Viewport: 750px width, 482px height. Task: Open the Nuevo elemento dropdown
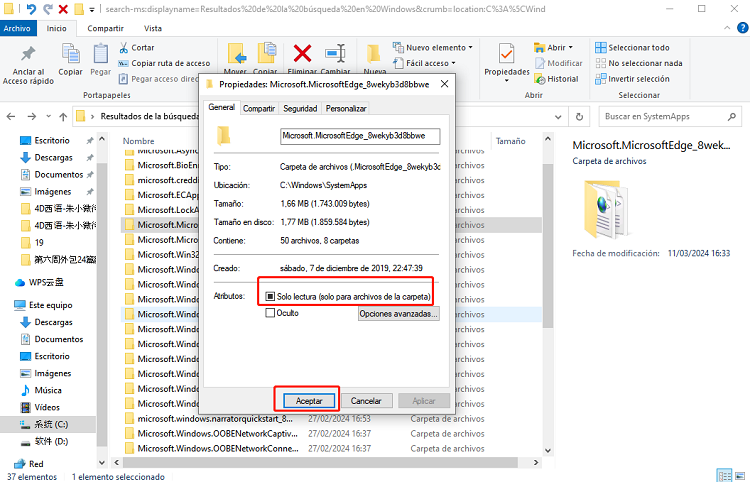(x=432, y=47)
